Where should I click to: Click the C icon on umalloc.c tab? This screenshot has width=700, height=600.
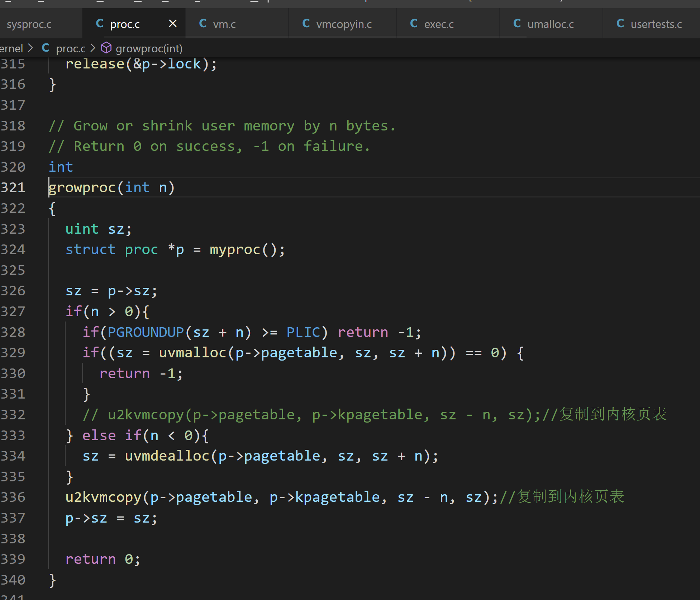pos(517,24)
